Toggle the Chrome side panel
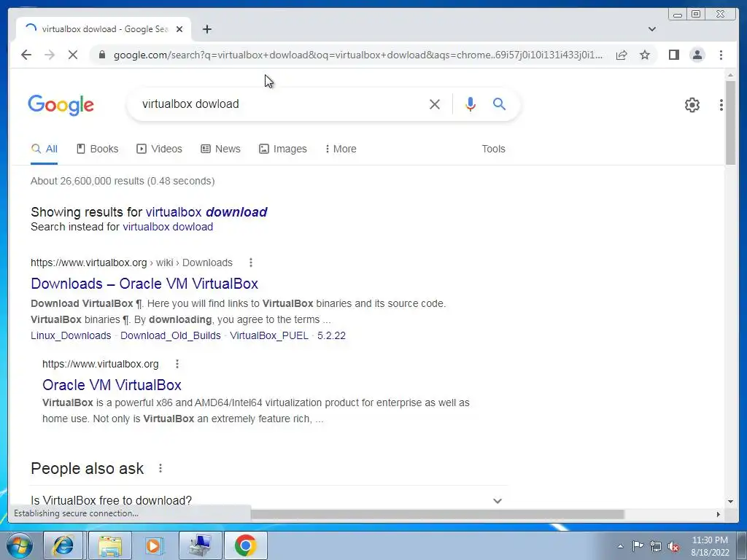 [673, 55]
